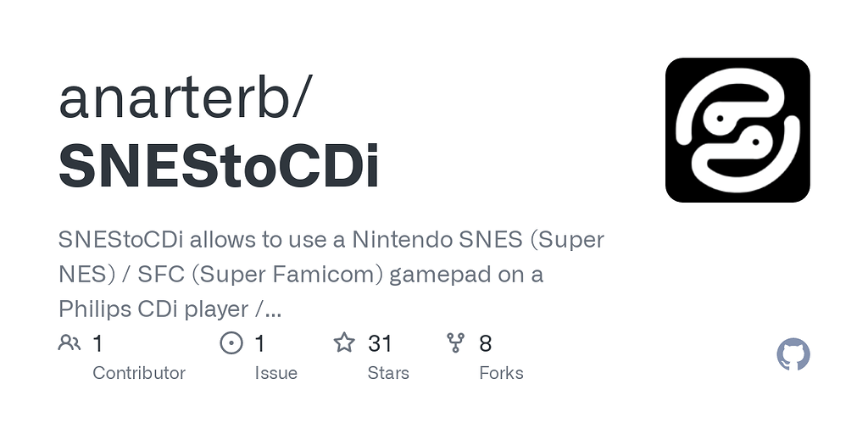
Task: Click the star count 31
Action: pos(380,343)
